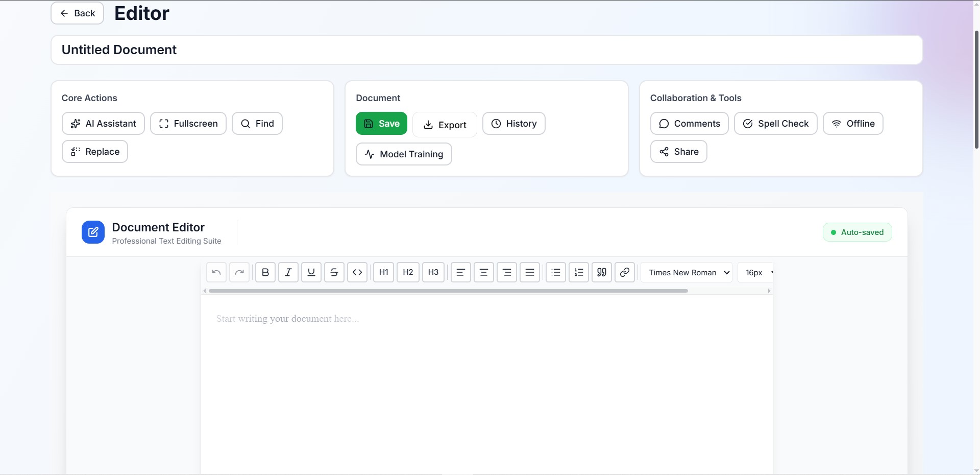Open the Times New Roman font dropdown
Image resolution: width=980 pixels, height=475 pixels.
[687, 272]
